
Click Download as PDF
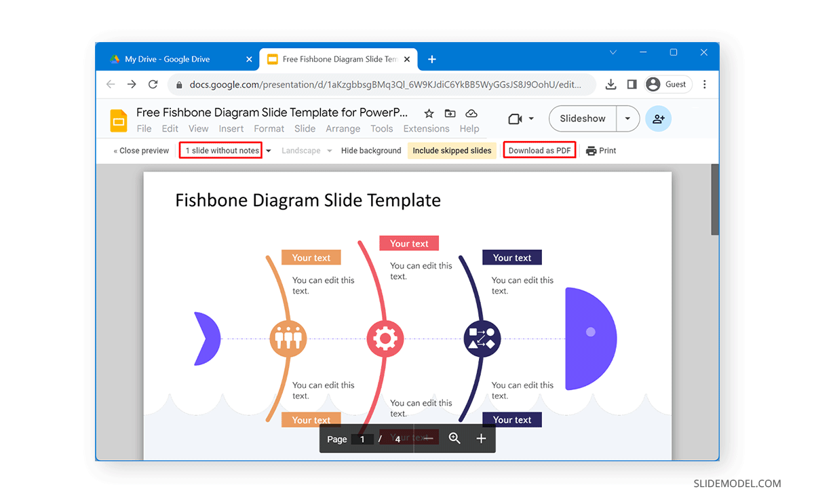pyautogui.click(x=539, y=150)
